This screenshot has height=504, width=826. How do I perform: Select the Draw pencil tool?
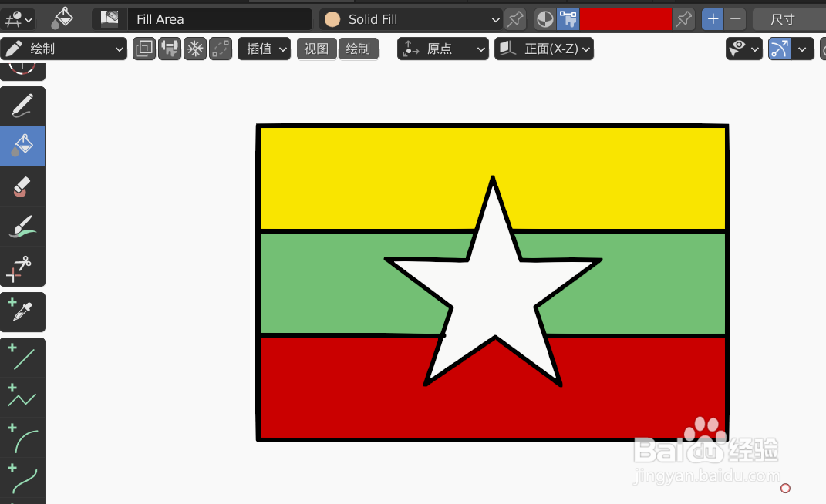(x=22, y=106)
